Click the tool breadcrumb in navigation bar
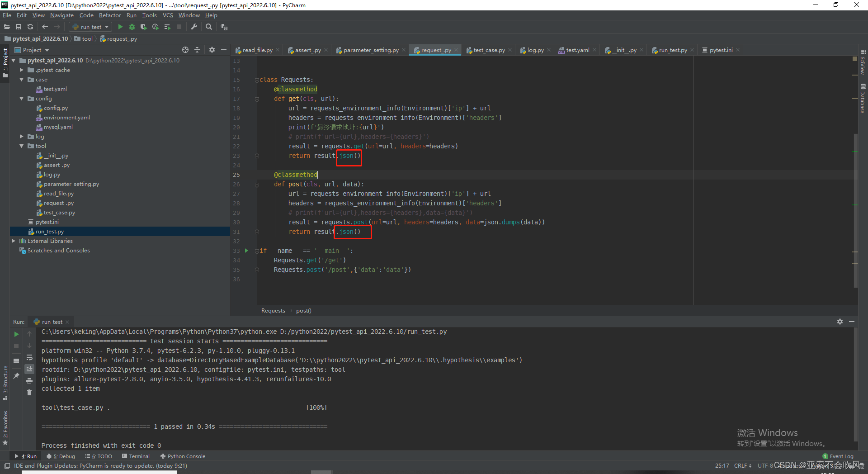 [x=84, y=39]
